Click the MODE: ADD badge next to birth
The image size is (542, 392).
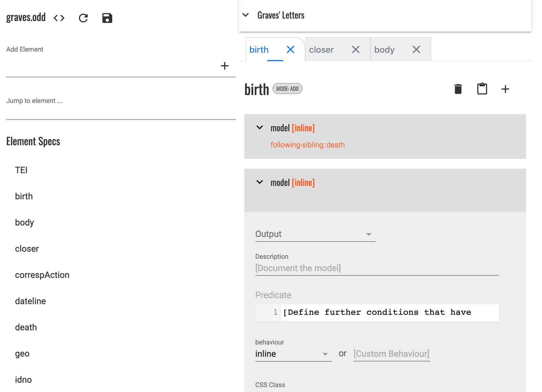(x=288, y=89)
